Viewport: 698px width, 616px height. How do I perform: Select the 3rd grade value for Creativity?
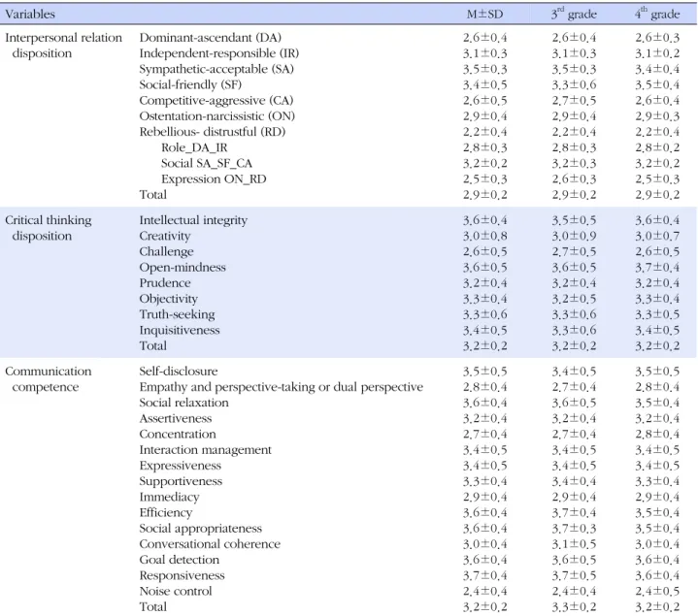(574, 236)
